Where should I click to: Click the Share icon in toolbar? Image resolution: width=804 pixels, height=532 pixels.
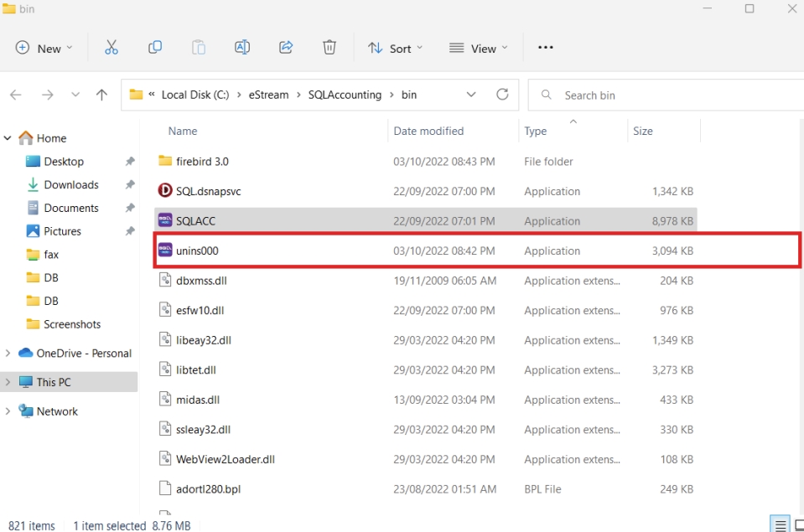pos(286,48)
